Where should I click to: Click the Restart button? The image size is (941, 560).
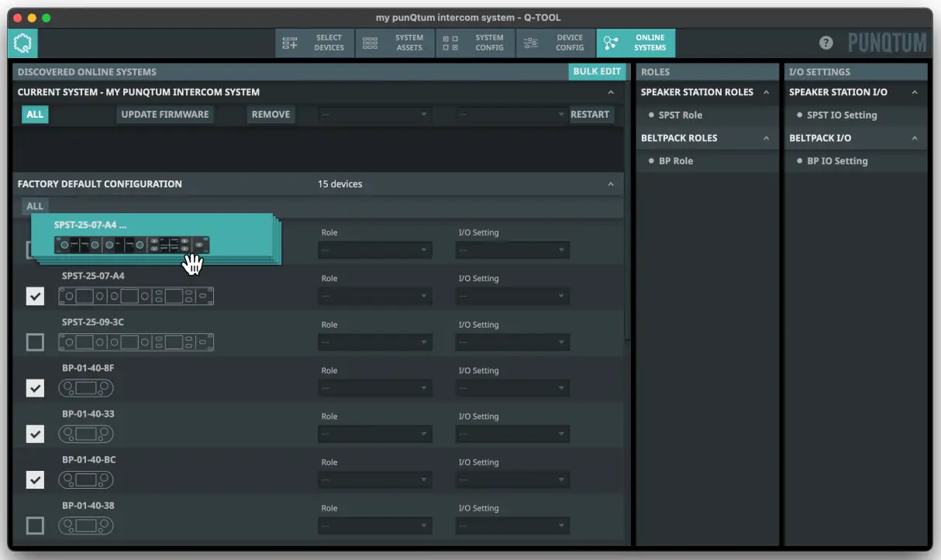point(590,115)
